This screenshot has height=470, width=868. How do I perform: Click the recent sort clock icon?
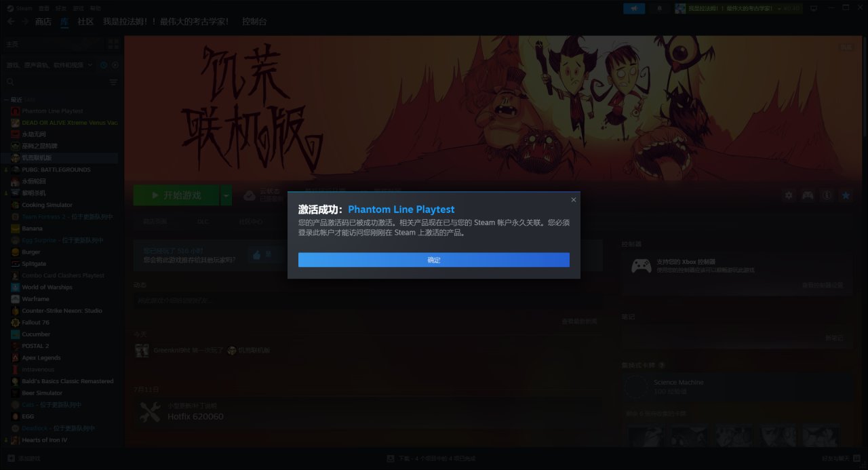[104, 65]
